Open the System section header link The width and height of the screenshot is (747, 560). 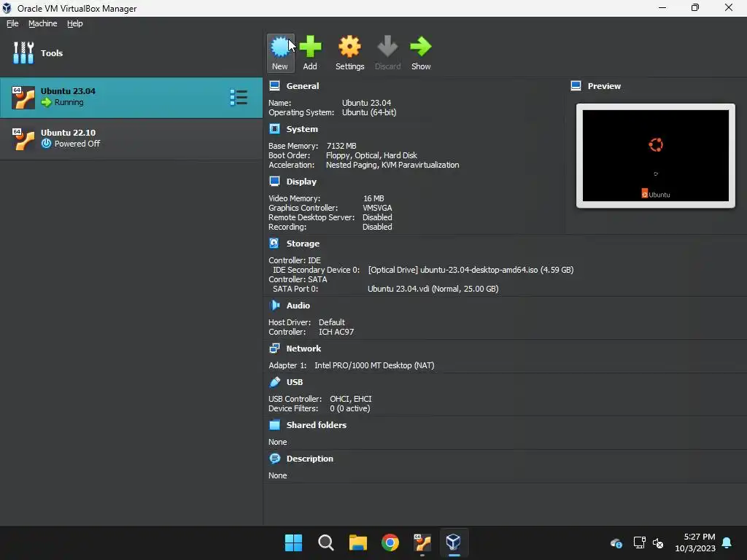[302, 129]
